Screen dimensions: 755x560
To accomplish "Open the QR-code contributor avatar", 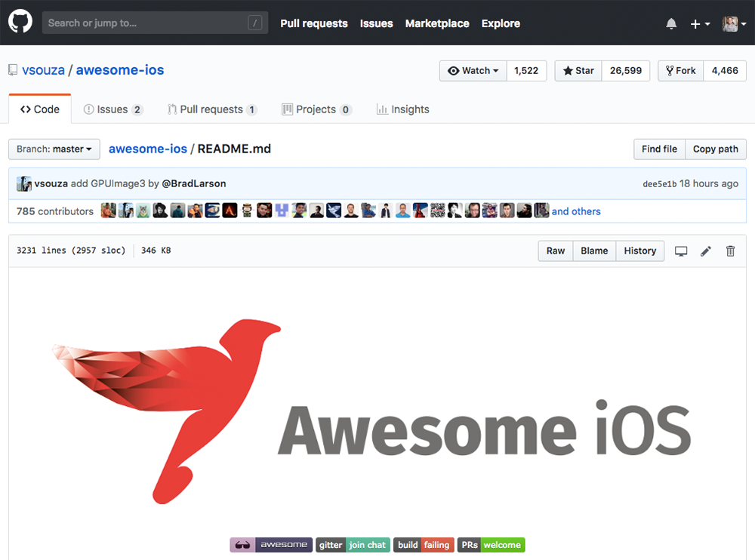I will pos(438,211).
